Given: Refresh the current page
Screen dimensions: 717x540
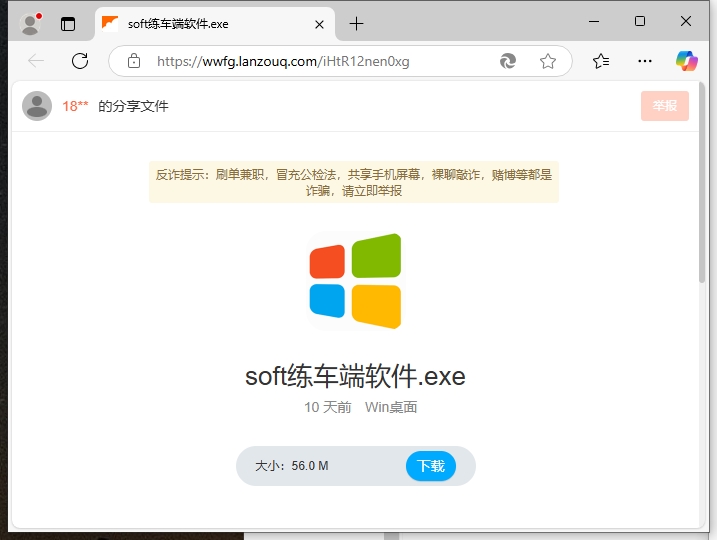Looking at the screenshot, I should pyautogui.click(x=80, y=61).
